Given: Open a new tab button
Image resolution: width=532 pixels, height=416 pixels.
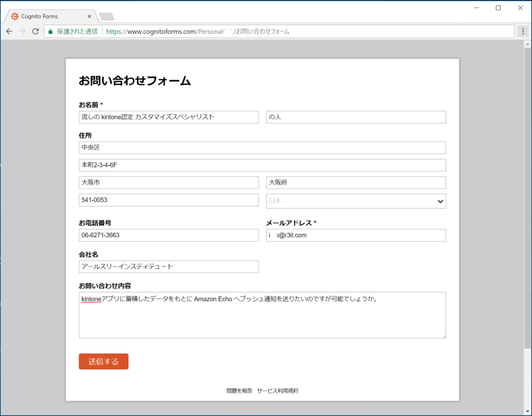Looking at the screenshot, I should (x=106, y=16).
